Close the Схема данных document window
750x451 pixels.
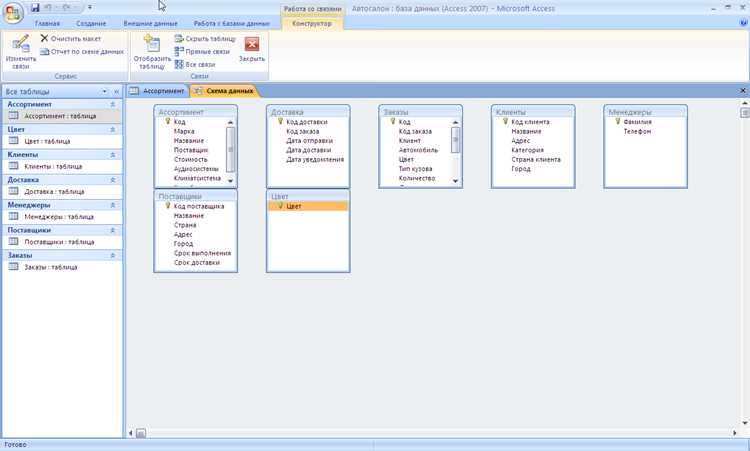pyautogui.click(x=743, y=90)
